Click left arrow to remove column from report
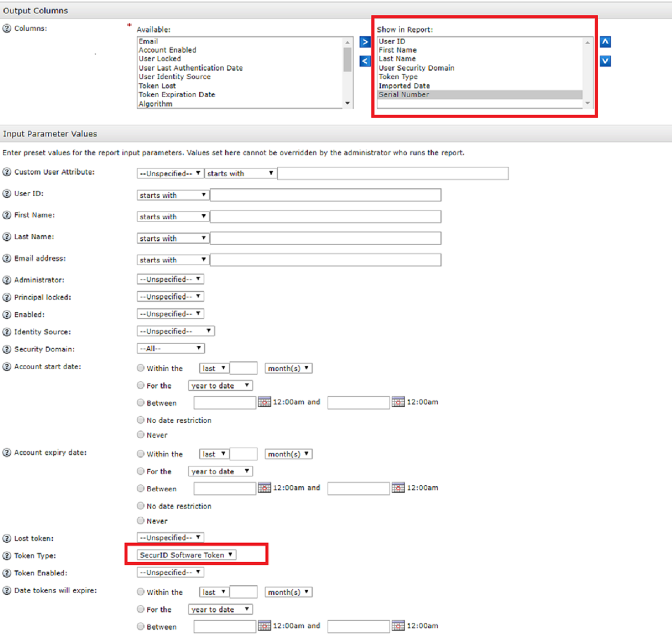 [365, 61]
